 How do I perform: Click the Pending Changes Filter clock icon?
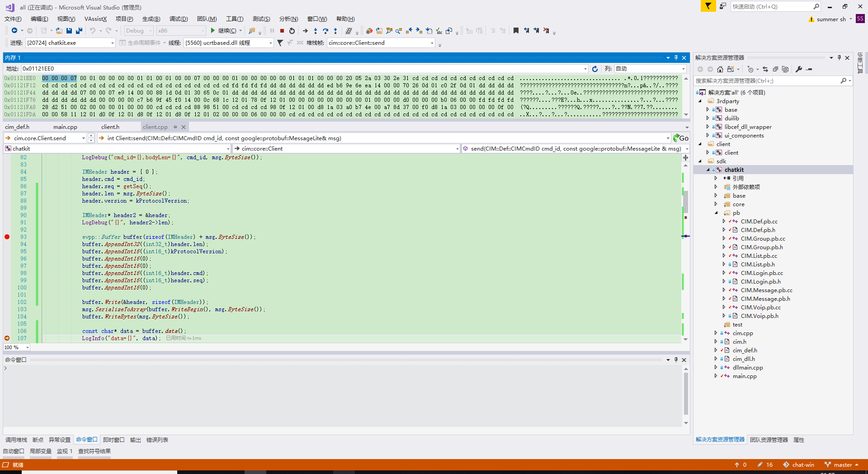point(750,69)
